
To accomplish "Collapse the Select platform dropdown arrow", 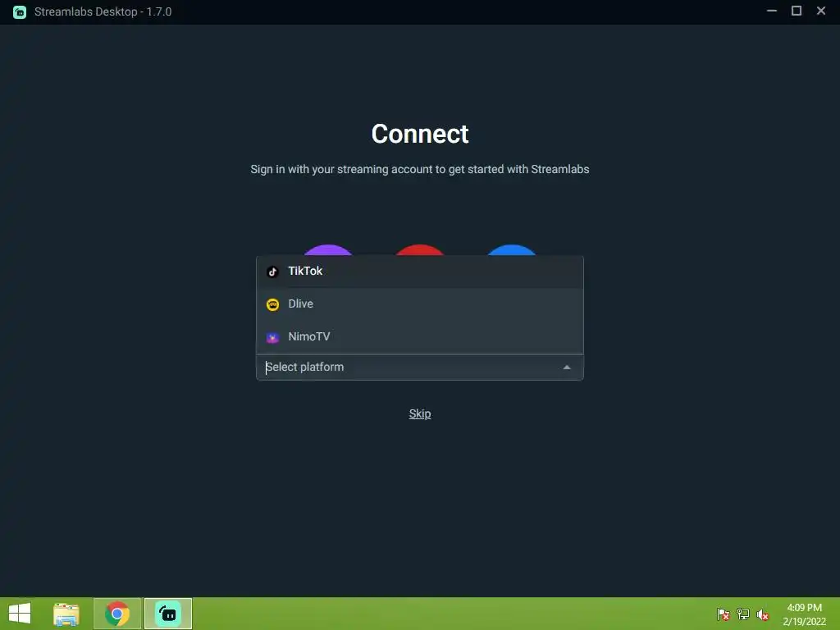I will 567,367.
